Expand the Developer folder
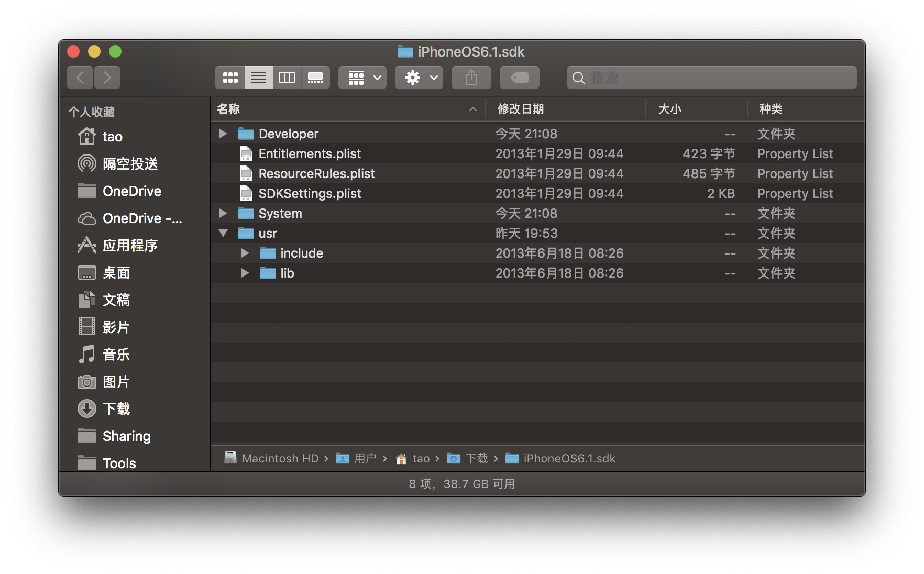The image size is (924, 574). pos(223,134)
